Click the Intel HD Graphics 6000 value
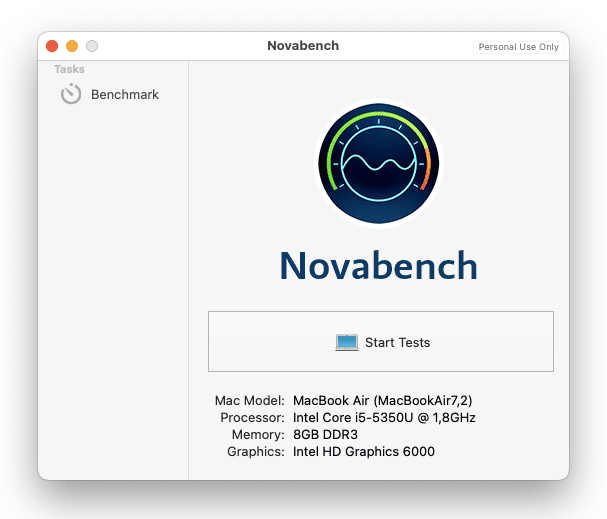The width and height of the screenshot is (607, 519). pos(363,452)
